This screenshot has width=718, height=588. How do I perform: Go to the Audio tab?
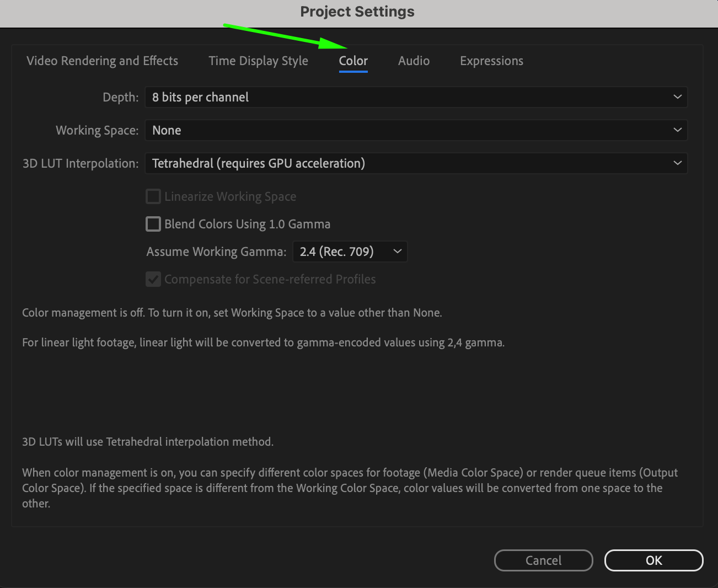point(414,61)
